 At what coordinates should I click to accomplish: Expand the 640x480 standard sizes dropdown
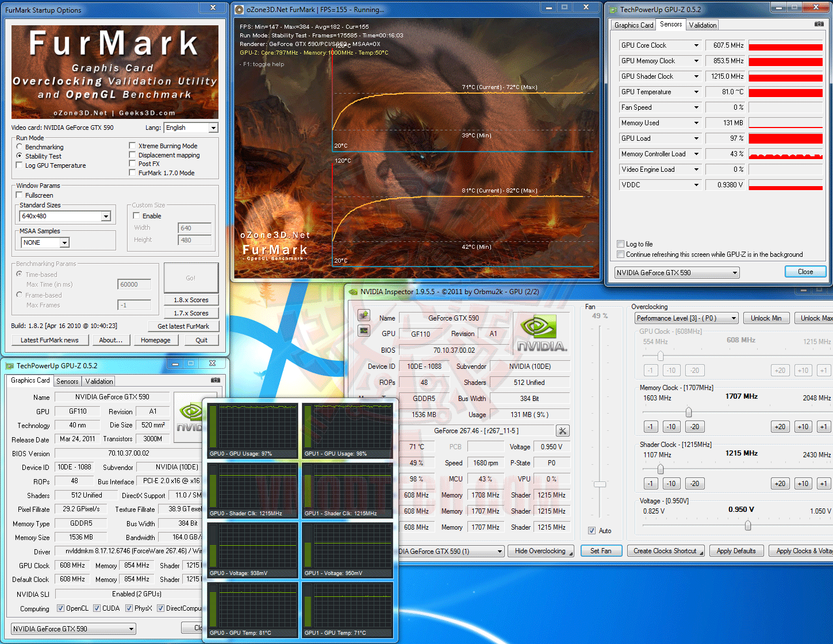pyautogui.click(x=106, y=217)
